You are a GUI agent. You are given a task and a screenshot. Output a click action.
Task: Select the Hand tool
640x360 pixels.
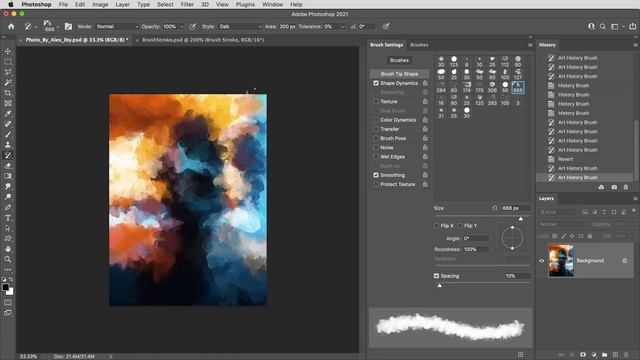[8, 249]
